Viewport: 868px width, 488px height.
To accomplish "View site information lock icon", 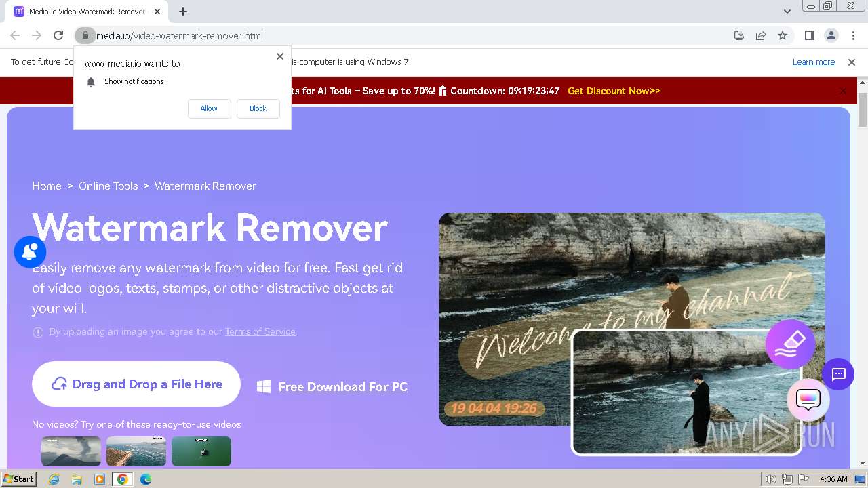I will pyautogui.click(x=85, y=35).
